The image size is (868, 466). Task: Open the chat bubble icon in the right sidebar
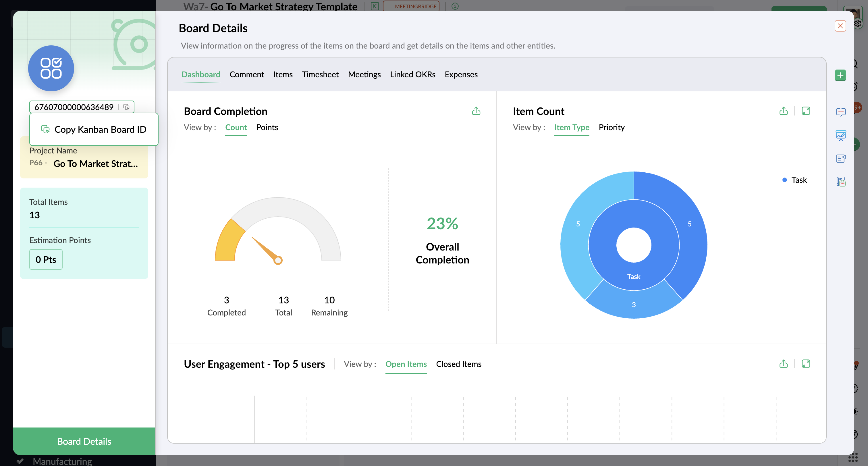click(x=841, y=112)
